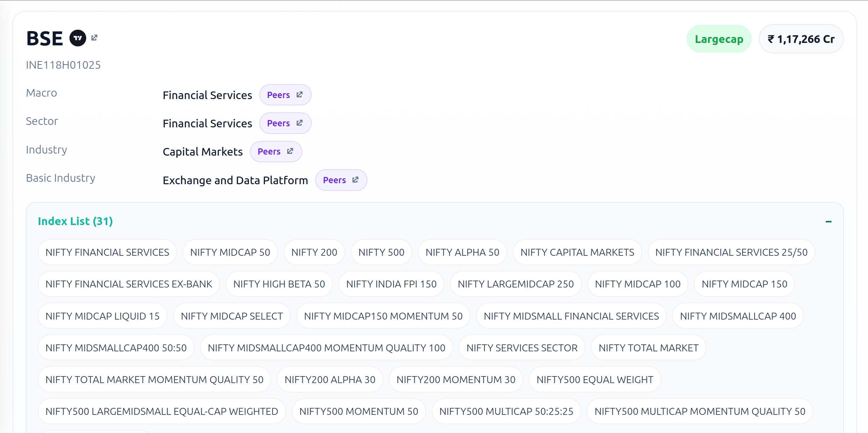868x433 pixels.
Task: Select the NIFTY MIDSMALLCAP400 50:50 chip
Action: [x=116, y=348]
